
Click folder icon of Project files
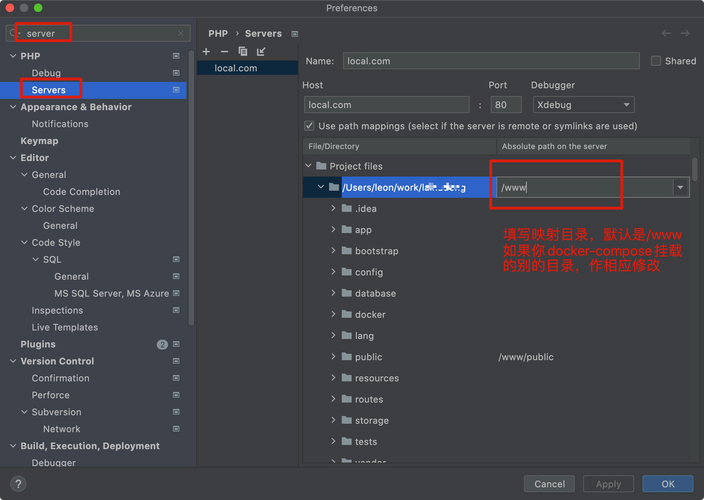point(321,166)
